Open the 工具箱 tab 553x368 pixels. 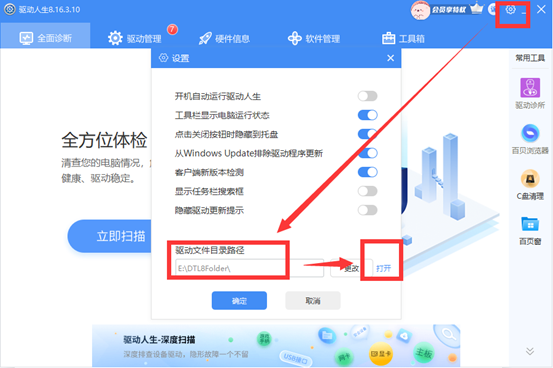pyautogui.click(x=403, y=38)
